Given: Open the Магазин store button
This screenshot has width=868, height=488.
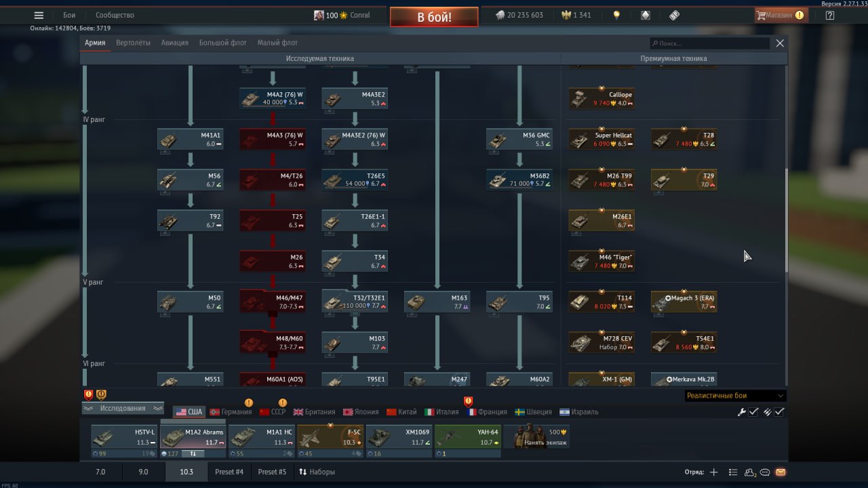Looking at the screenshot, I should [x=781, y=15].
